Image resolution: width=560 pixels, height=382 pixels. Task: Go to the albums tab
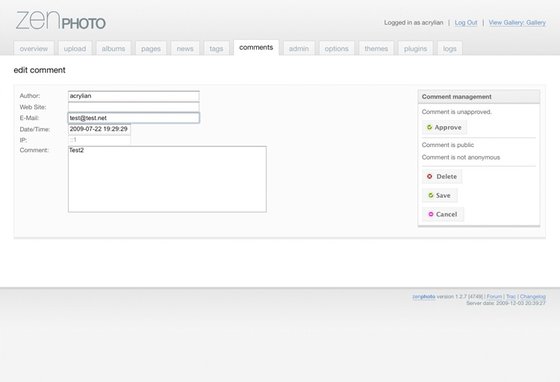click(113, 49)
